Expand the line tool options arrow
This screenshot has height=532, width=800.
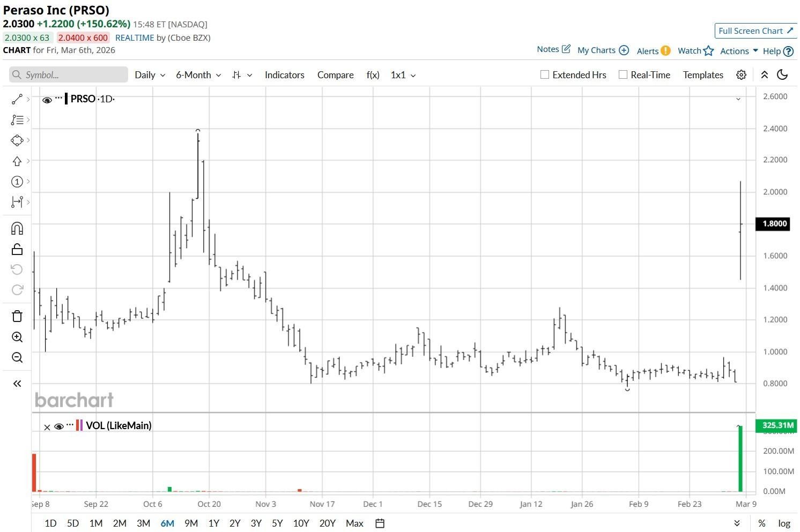click(x=28, y=99)
